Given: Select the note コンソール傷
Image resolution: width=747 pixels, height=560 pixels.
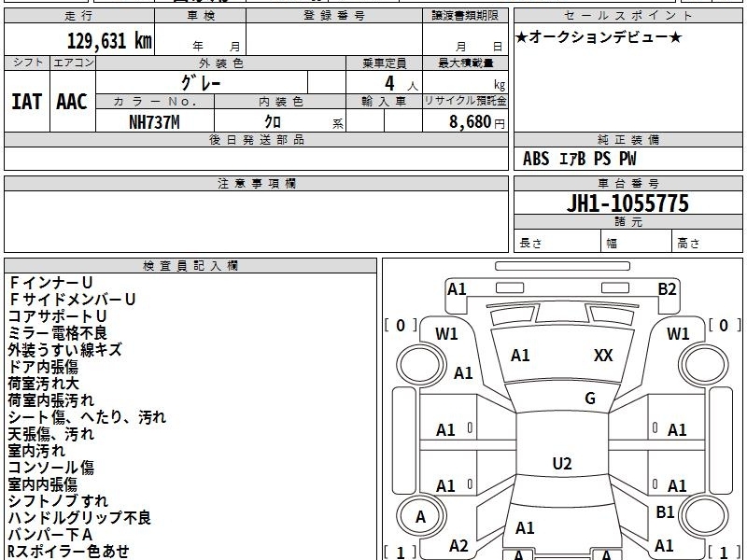Looking at the screenshot, I should click(x=51, y=468).
